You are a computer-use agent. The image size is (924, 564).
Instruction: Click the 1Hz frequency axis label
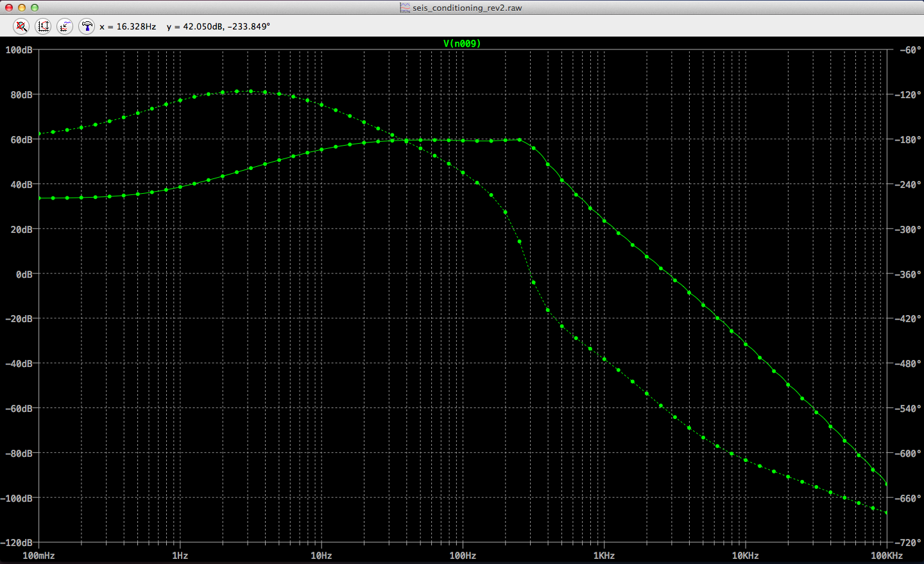[x=180, y=556]
